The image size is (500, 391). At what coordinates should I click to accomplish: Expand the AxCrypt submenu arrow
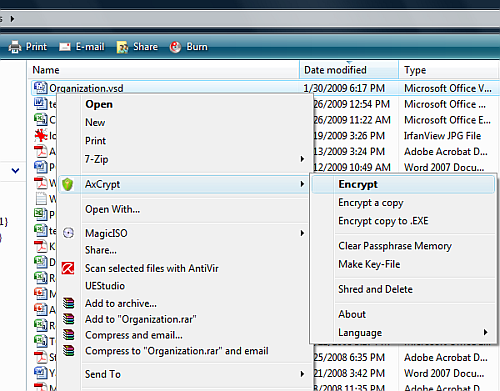point(302,184)
